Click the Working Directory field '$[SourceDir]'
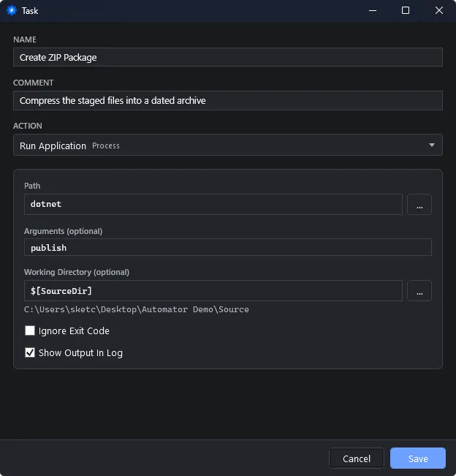This screenshot has width=456, height=476. pos(213,291)
